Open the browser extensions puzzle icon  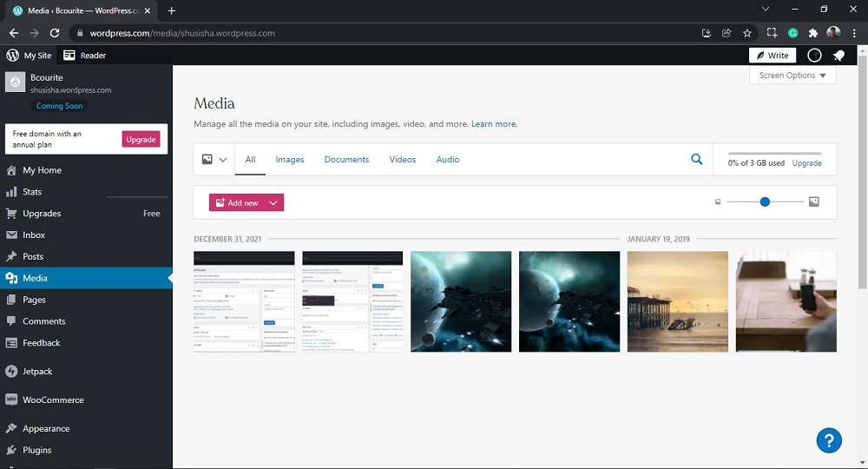click(813, 33)
